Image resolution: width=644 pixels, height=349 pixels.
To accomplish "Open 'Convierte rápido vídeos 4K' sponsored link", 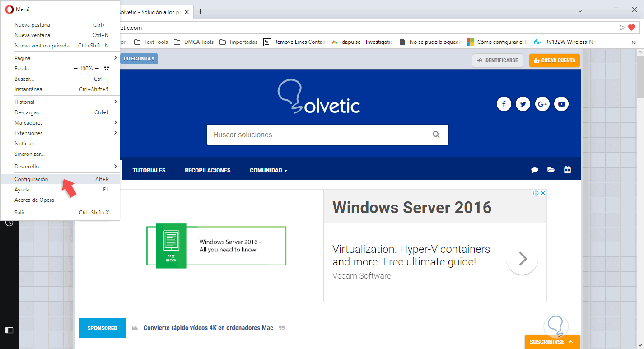I will coord(208,328).
